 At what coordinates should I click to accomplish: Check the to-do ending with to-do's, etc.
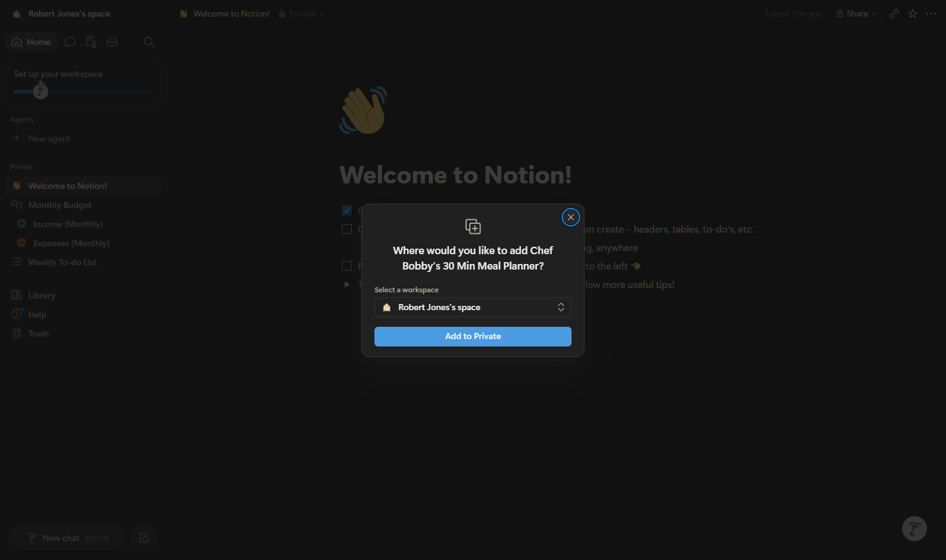tap(347, 229)
